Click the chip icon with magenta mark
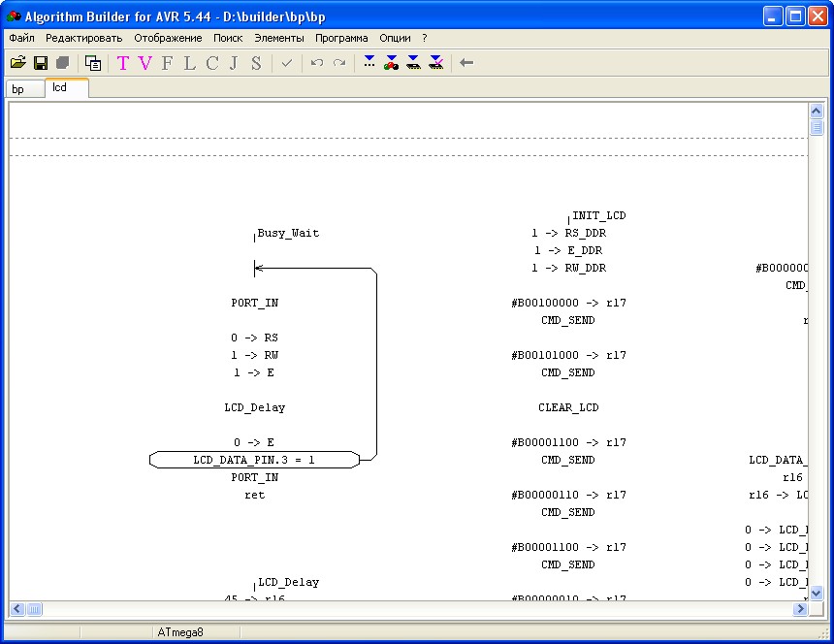 pos(436,62)
